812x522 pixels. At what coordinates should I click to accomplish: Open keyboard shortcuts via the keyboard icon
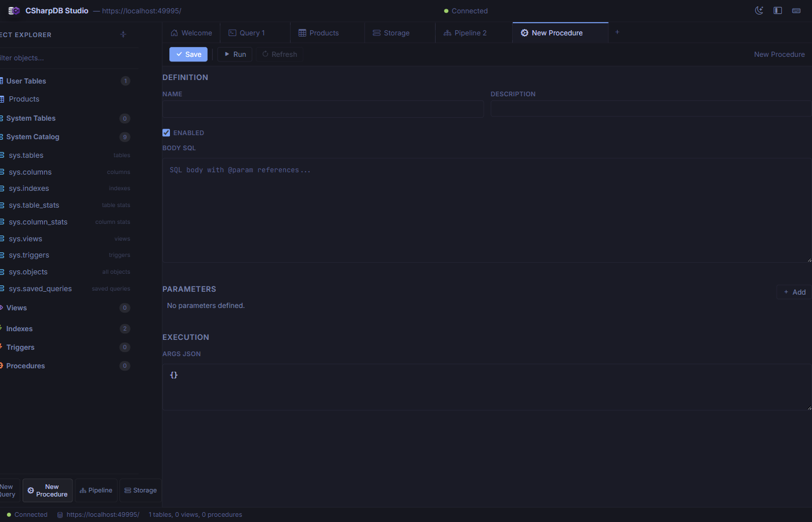tap(796, 10)
